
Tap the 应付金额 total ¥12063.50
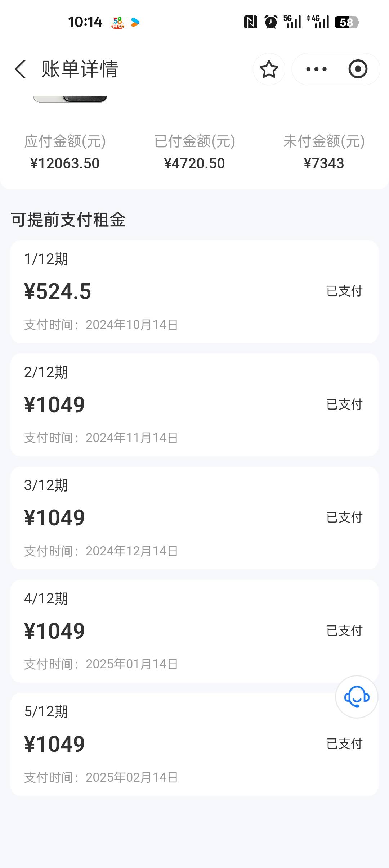point(65,163)
